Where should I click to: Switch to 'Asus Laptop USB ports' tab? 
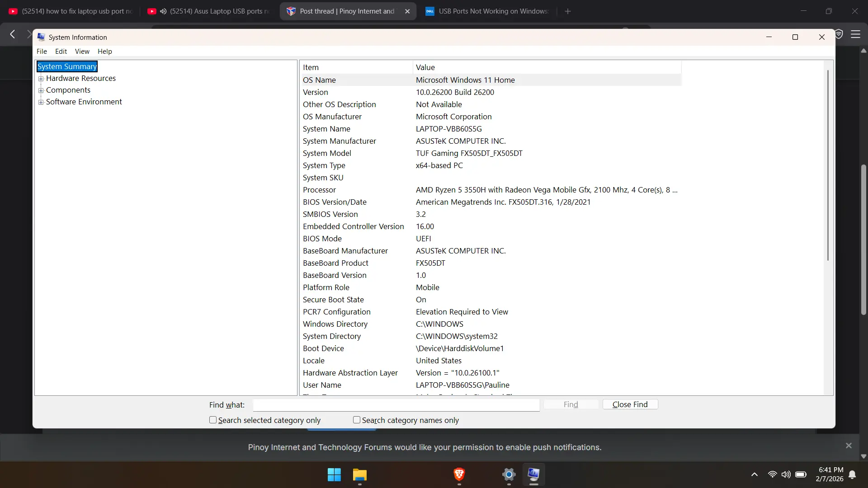coord(210,11)
